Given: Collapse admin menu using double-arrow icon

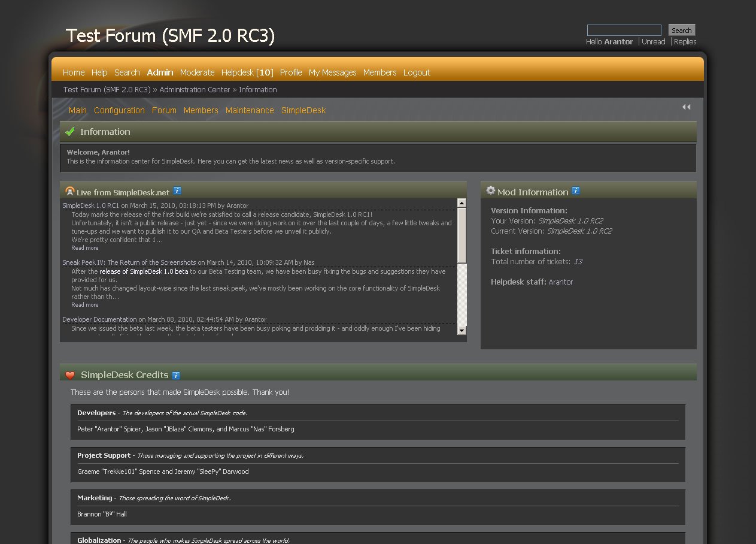Looking at the screenshot, I should tap(686, 107).
